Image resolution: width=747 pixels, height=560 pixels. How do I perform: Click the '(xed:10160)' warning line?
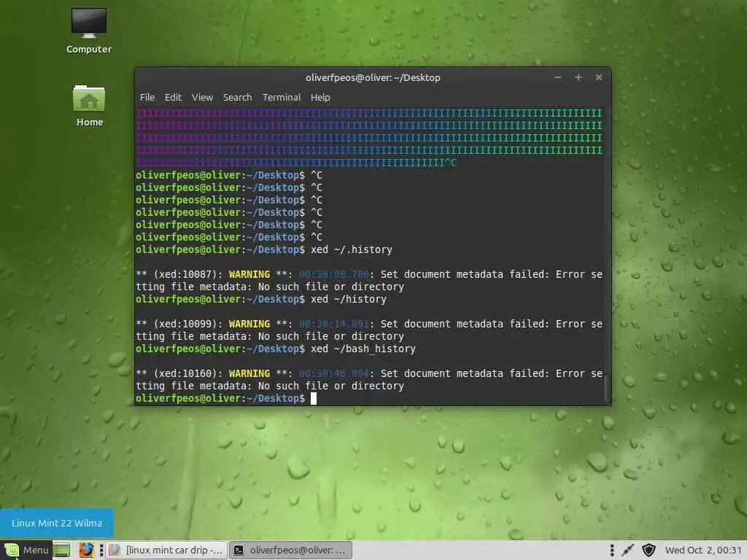369,373
